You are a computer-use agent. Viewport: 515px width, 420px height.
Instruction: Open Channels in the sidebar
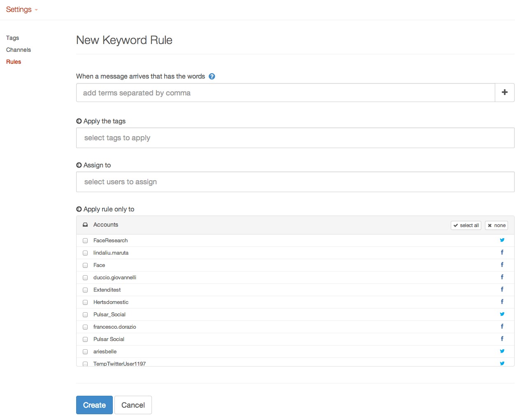[19, 50]
